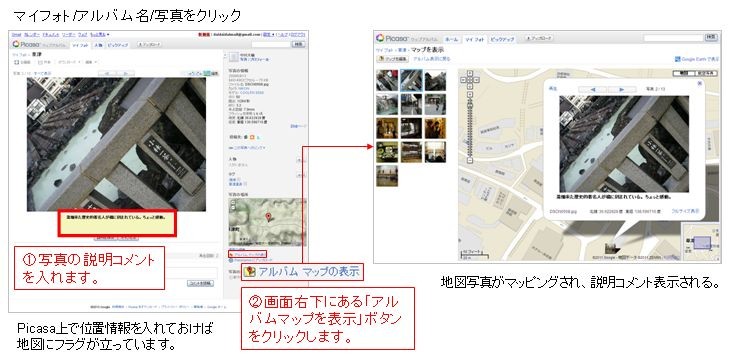Show previous photo in map info bubble
Image resolution: width=736 pixels, height=361 pixels.
592,89
